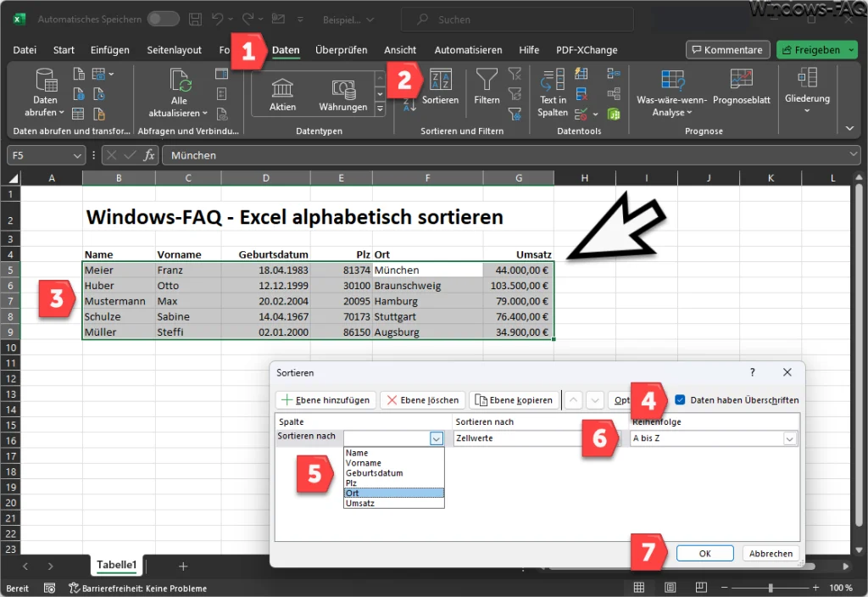Select cell containing Braunschweig
Image resolution: width=868 pixels, height=597 pixels.
point(427,286)
